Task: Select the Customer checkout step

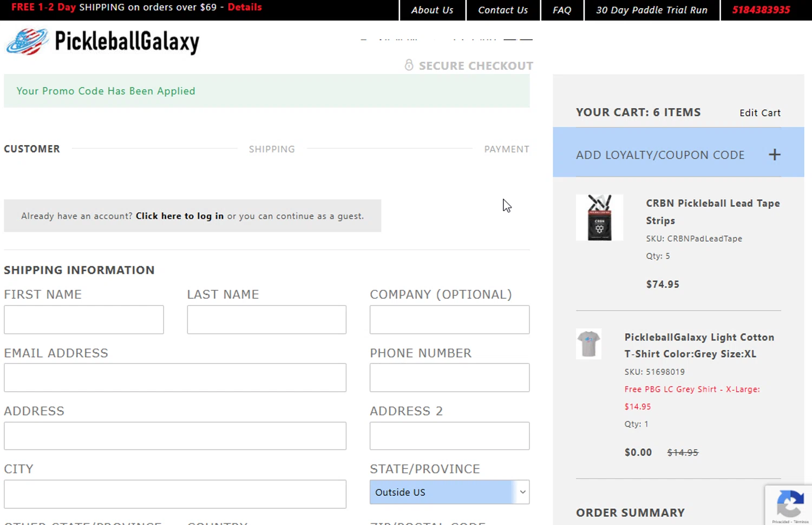Action: tap(32, 149)
